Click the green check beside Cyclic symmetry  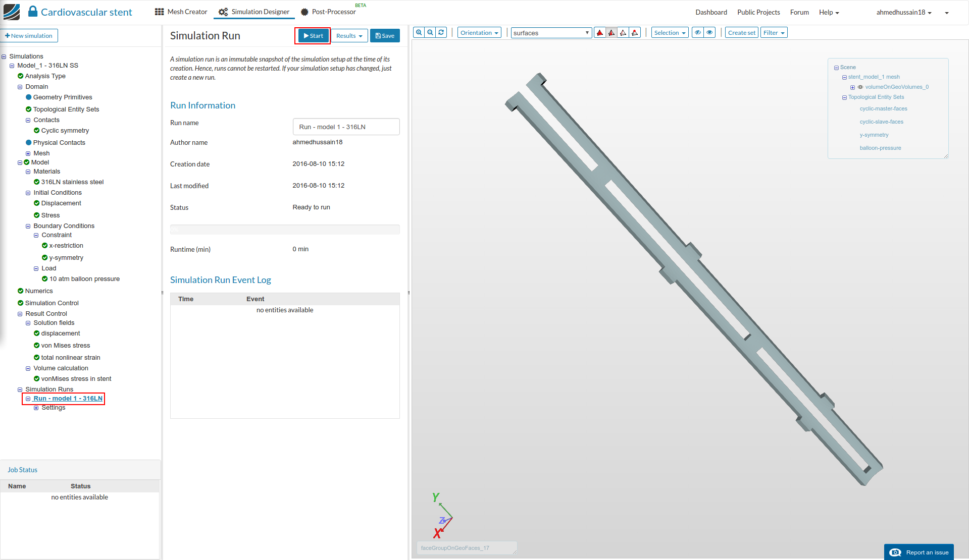click(x=37, y=131)
